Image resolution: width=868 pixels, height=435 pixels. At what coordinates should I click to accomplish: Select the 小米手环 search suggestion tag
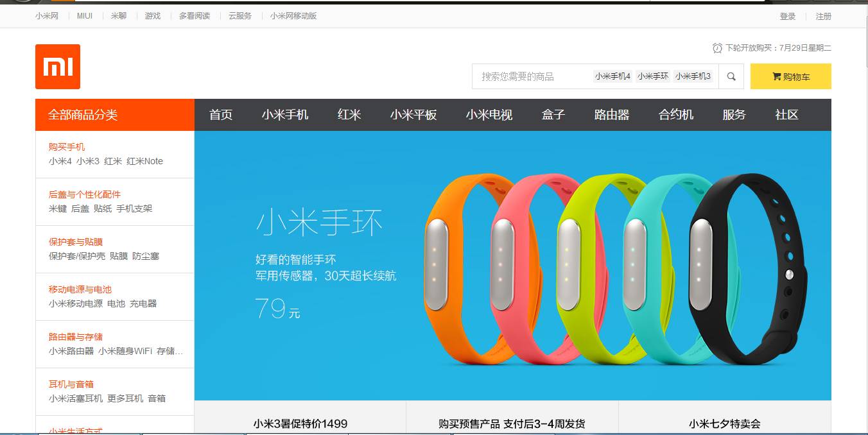[x=653, y=76]
